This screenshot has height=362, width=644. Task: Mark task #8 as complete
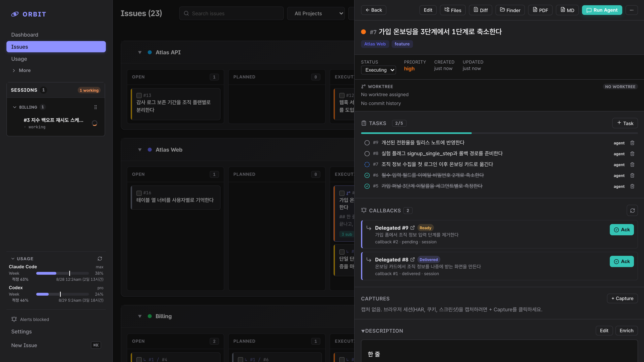pyautogui.click(x=367, y=154)
